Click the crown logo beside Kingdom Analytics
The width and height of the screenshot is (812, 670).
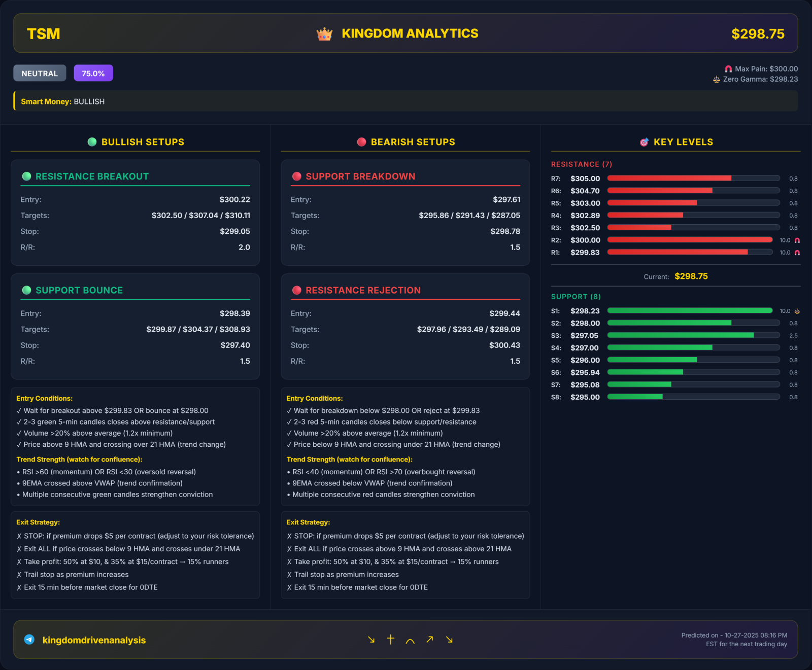pyautogui.click(x=324, y=34)
